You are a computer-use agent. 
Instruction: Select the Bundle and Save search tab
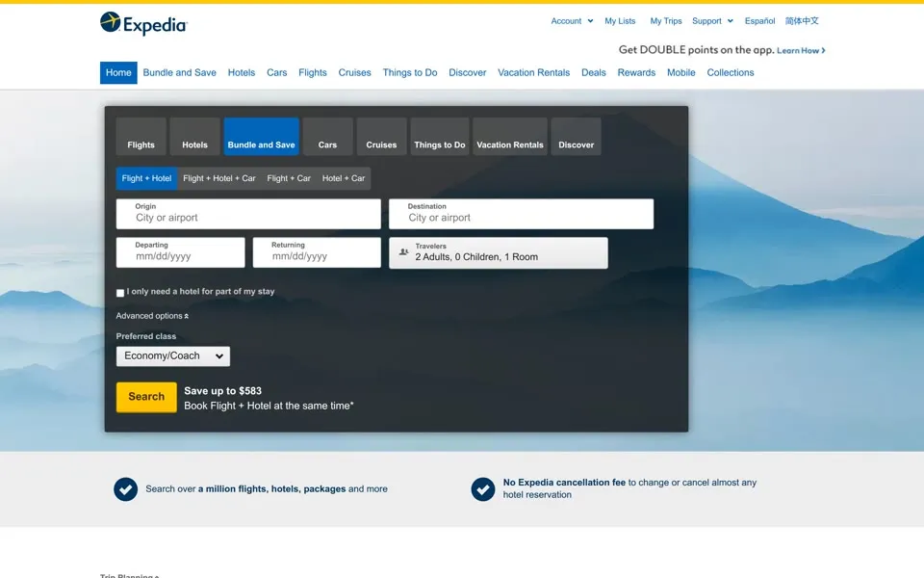tap(262, 137)
